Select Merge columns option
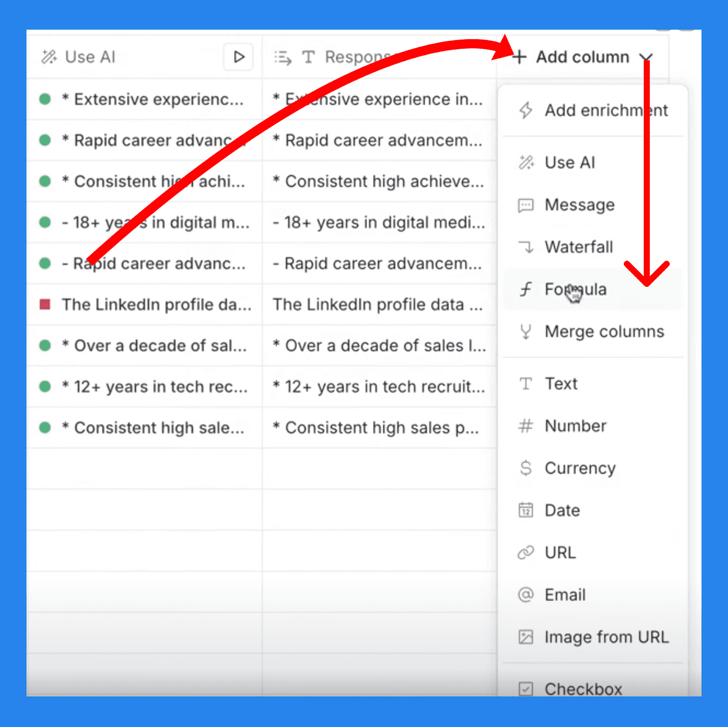 pyautogui.click(x=593, y=331)
